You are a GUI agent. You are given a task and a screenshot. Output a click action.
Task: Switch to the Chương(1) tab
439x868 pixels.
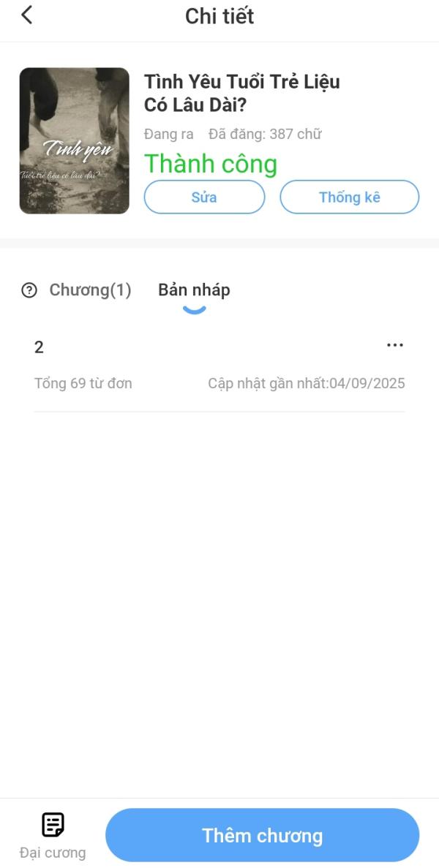click(x=90, y=290)
